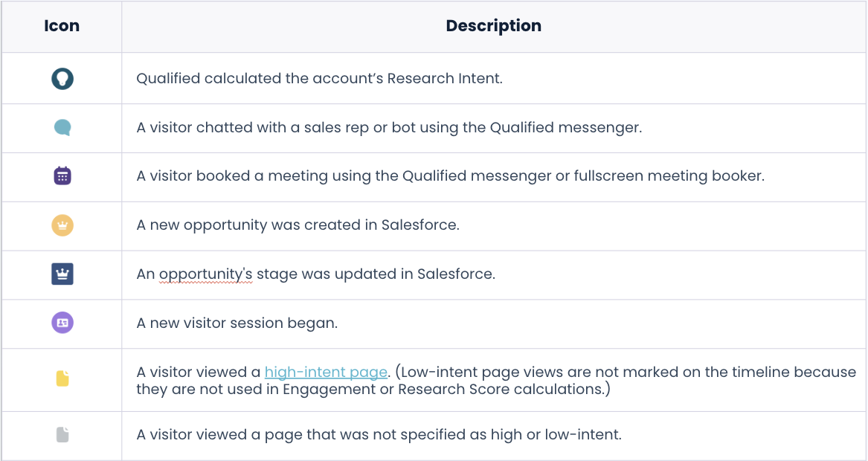
Task: Click the Qualified messenger chat description
Action: click(389, 128)
